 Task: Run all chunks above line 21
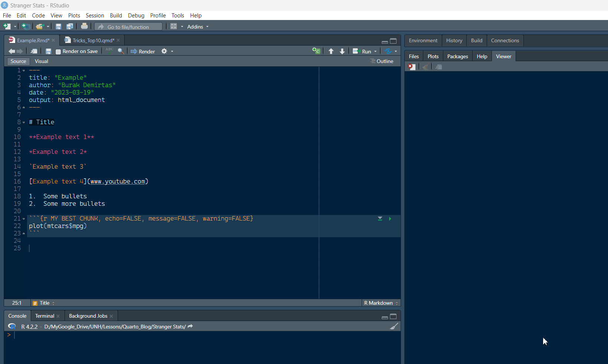(380, 219)
